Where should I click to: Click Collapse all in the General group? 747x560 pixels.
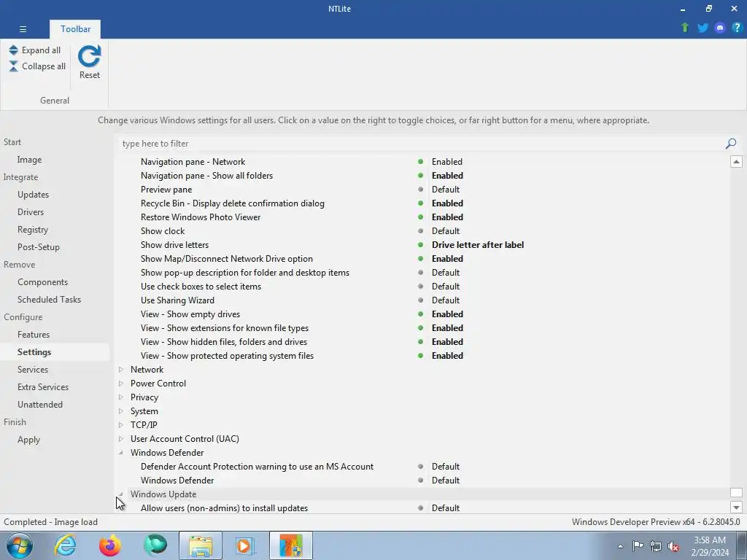point(37,66)
